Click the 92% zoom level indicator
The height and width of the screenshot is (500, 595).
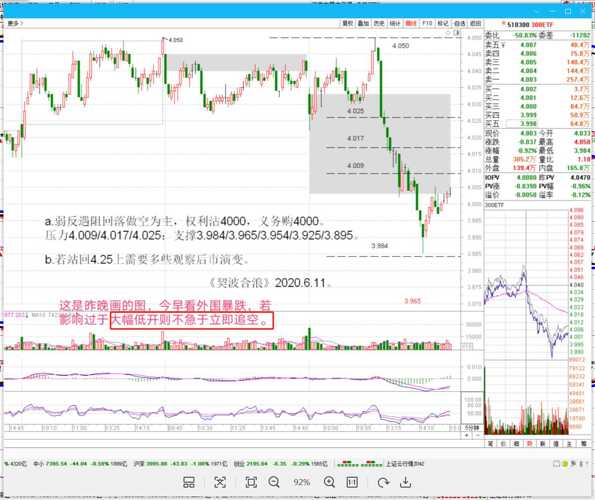click(x=302, y=482)
